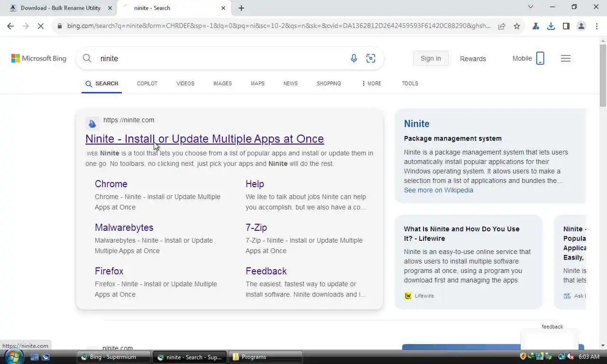The image size is (607, 364).
Task: Open Bing - Supermium taskbar window
Action: click(x=114, y=357)
